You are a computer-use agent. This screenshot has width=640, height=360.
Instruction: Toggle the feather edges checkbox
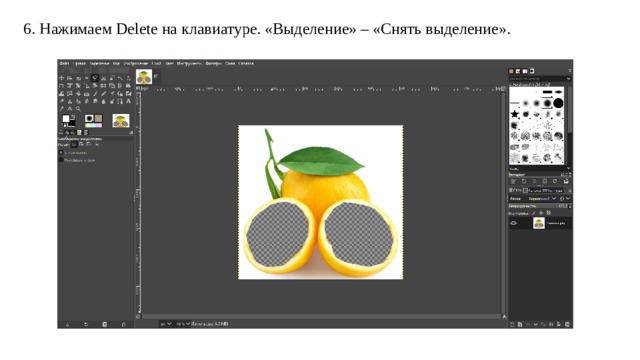tap(61, 160)
